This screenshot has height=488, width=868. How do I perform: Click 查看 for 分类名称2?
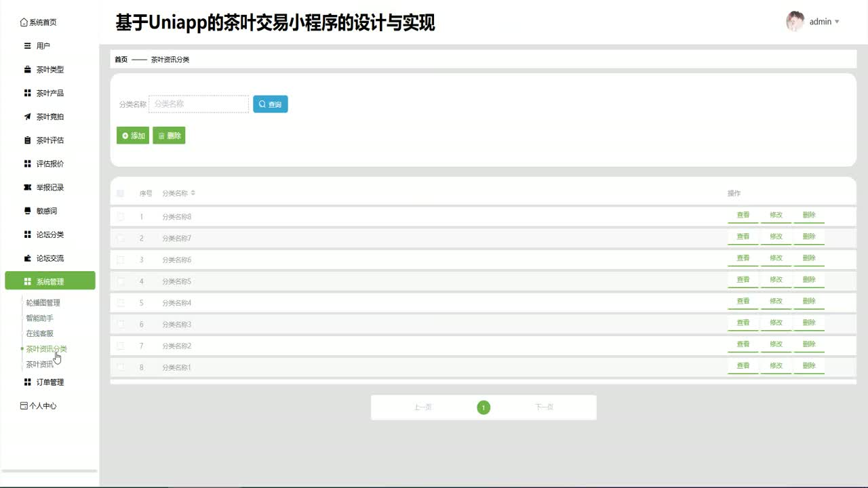pos(743,344)
